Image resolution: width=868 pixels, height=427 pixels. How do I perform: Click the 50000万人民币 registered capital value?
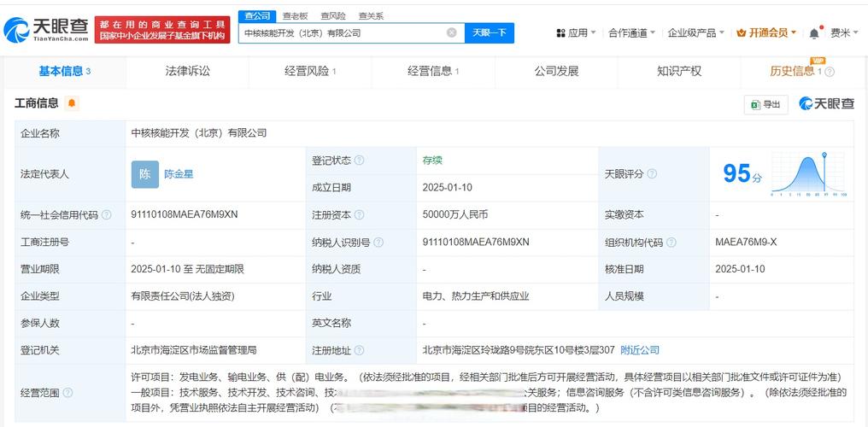pyautogui.click(x=455, y=214)
